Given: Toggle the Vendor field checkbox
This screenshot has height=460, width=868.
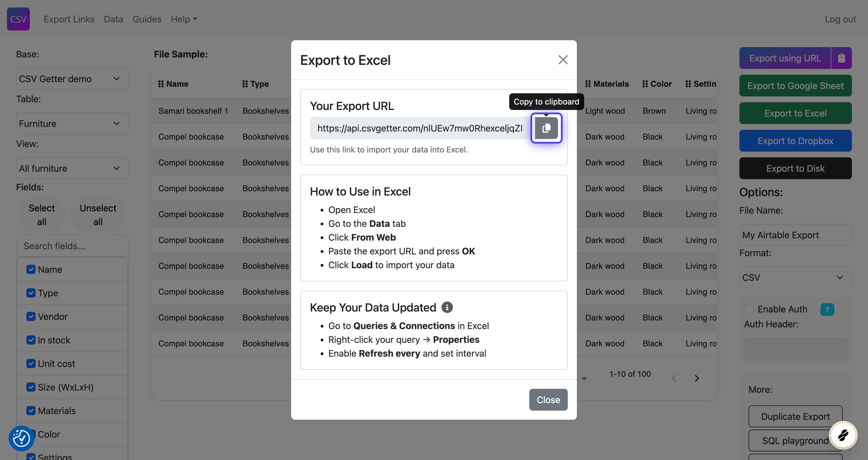Looking at the screenshot, I should pos(31,316).
